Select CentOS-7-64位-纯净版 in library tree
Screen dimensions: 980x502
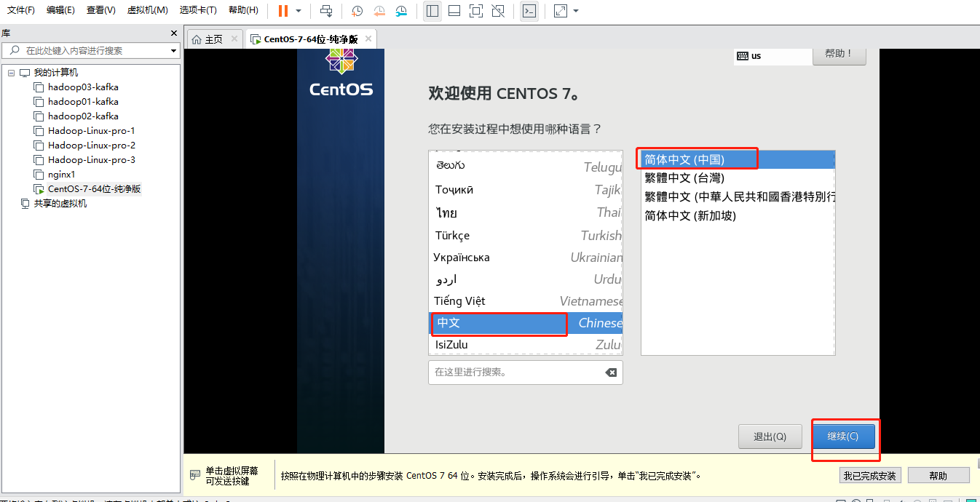(95, 189)
